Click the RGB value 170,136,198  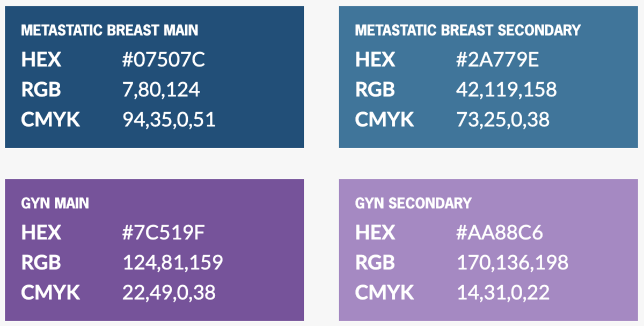pyautogui.click(x=513, y=263)
